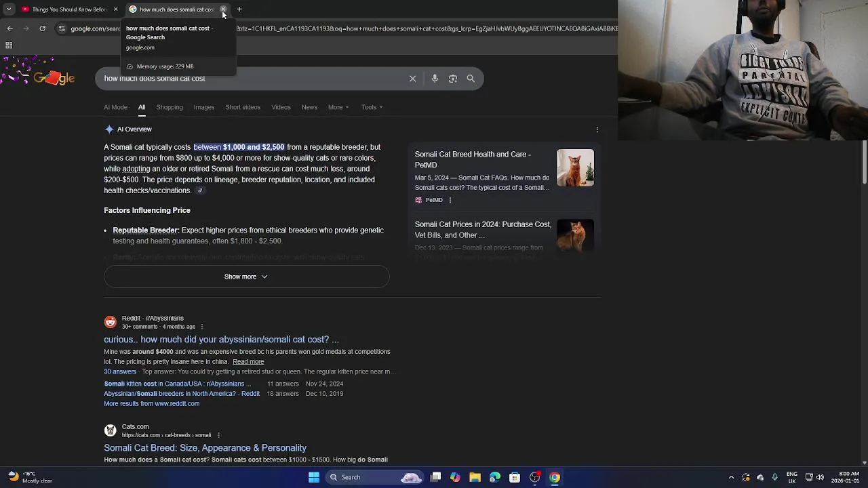Viewport: 868px width, 488px height.
Task: Open 'Somali Cat Breed Health and Care - PetMD'
Action: pos(473,160)
